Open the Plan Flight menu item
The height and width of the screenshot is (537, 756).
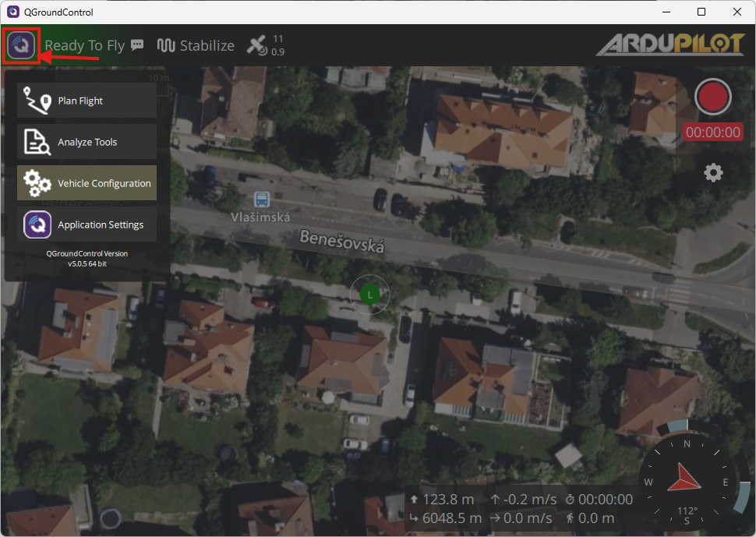pyautogui.click(x=87, y=101)
